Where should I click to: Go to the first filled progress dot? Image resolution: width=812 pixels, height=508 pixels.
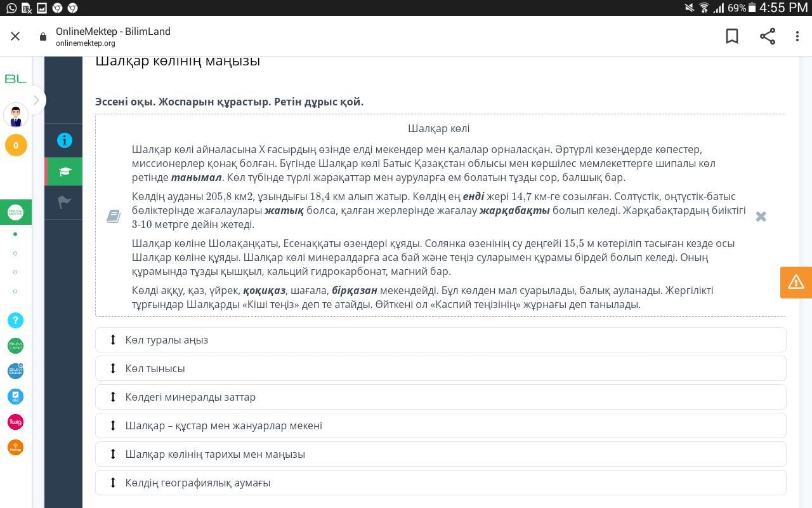pos(15,234)
